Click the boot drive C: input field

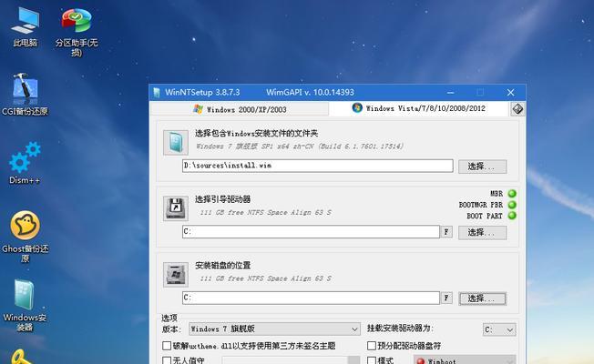point(311,231)
